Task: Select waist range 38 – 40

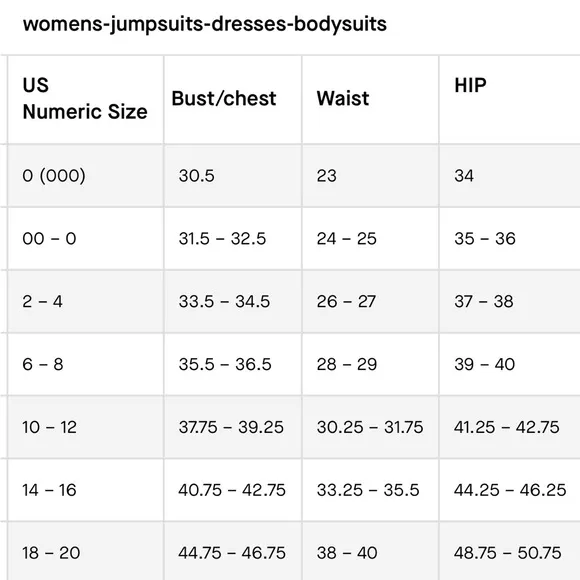Action: point(347,553)
